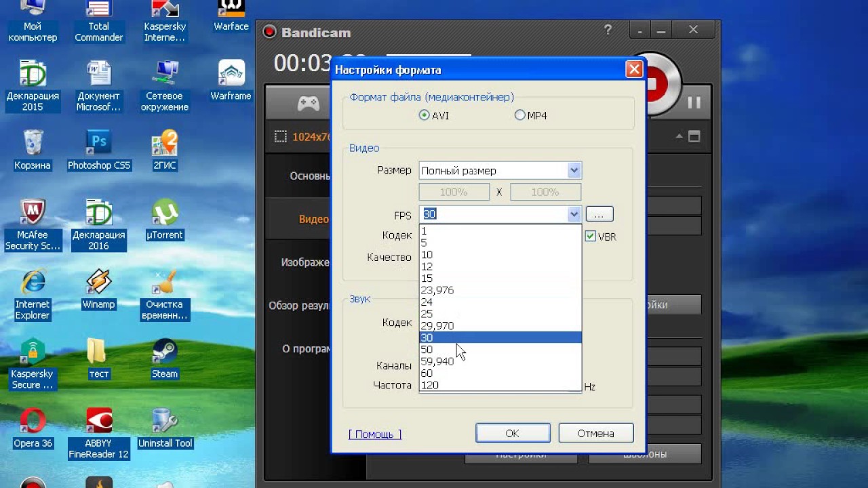Launch µTorrent from desktop
This screenshot has height=488, width=868.
165,220
